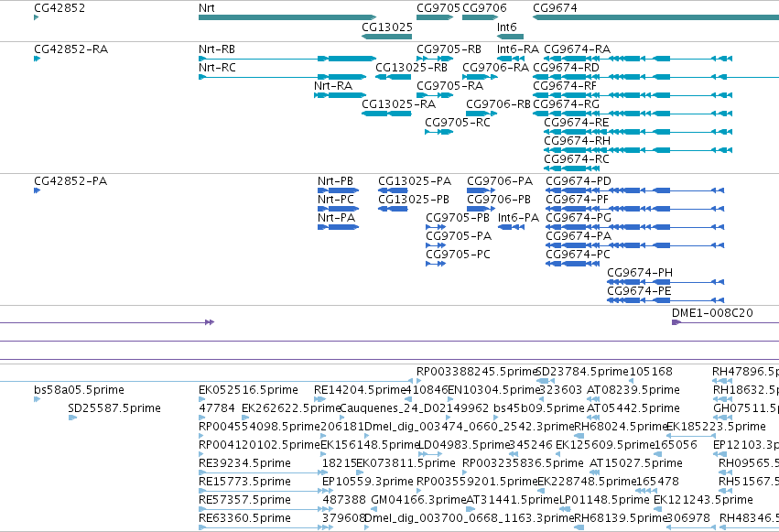Select CG9674-RH transcript
Screen dimensions: 779x532
[x=638, y=150]
